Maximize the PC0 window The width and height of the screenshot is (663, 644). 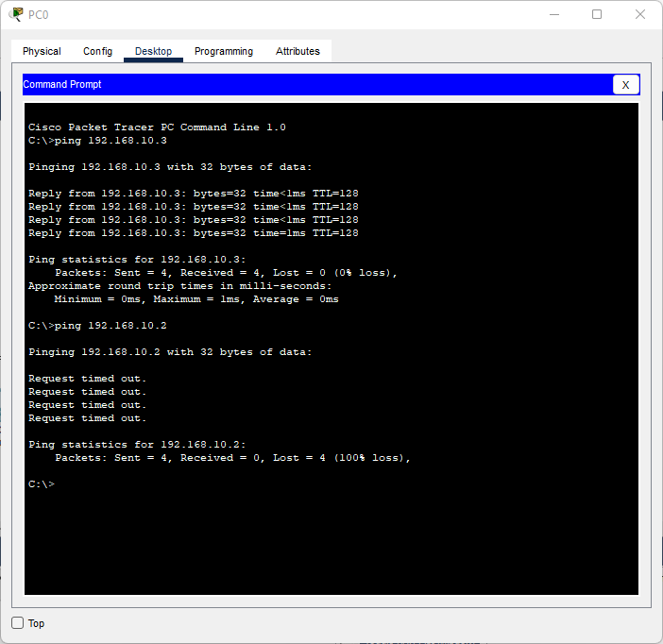point(597,14)
